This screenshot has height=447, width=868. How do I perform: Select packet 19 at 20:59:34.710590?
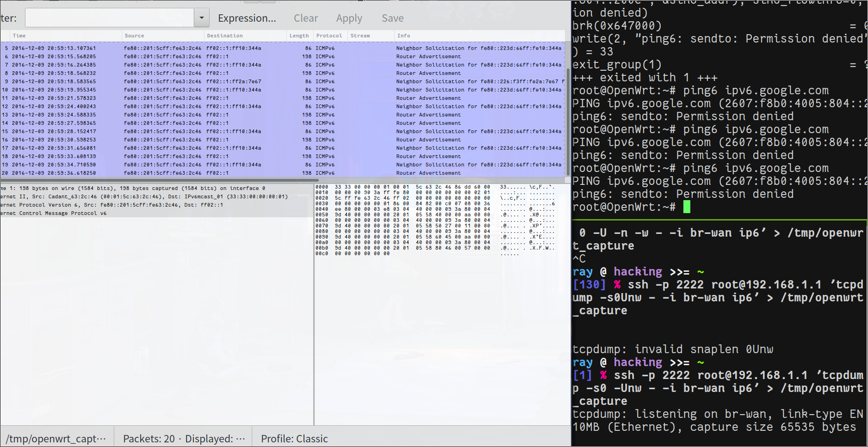pos(282,165)
